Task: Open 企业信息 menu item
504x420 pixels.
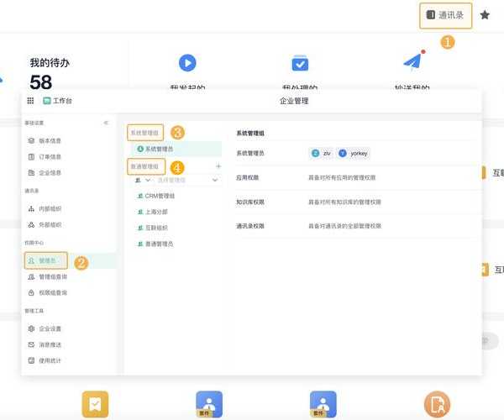Action: [50, 172]
